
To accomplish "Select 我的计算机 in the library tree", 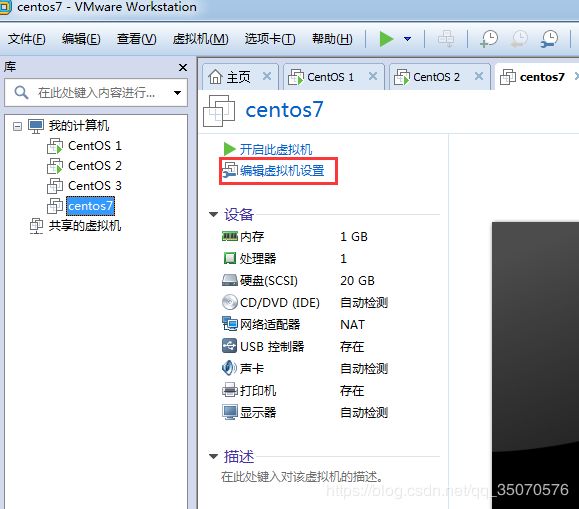I will (x=79, y=126).
